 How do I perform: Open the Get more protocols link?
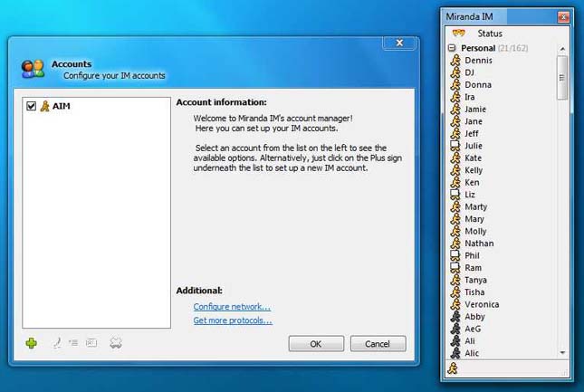tap(233, 320)
